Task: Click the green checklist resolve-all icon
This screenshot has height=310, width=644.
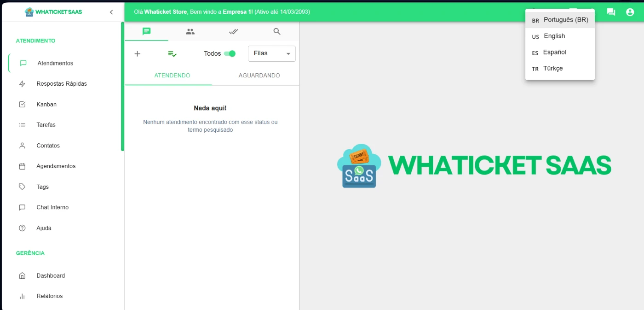Action: click(x=172, y=54)
